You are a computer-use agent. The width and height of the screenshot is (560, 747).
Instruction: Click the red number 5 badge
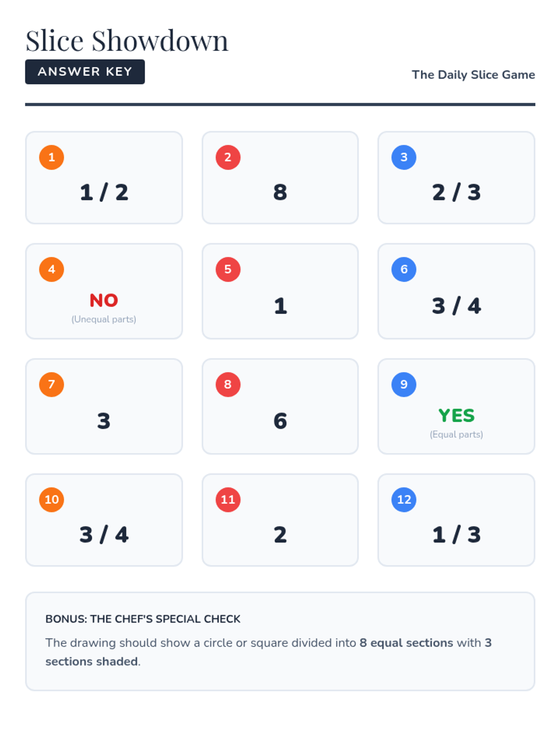pos(228,269)
